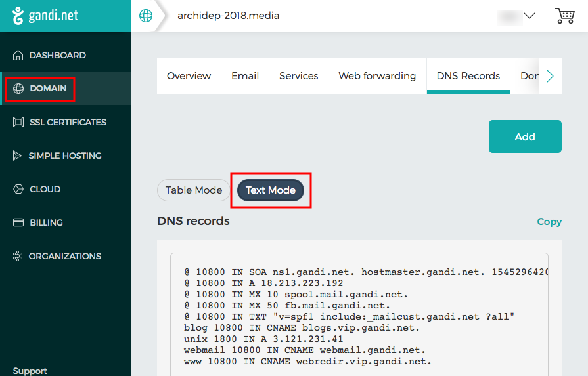Select Text Mode view
This screenshot has width=588, height=376.
coord(270,190)
